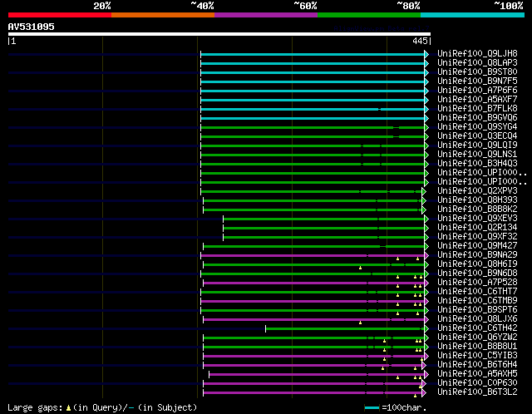Select the UniRef100_B6T6H4 label

tap(477, 365)
